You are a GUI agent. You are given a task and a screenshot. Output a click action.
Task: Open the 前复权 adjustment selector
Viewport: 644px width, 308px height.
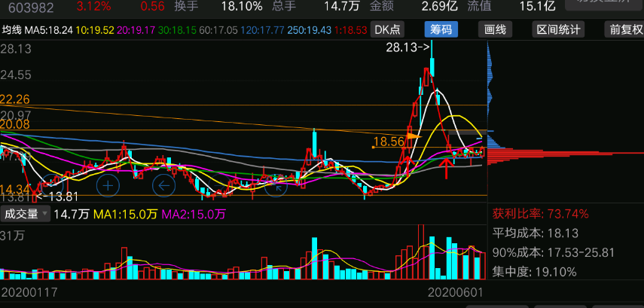[624, 29]
